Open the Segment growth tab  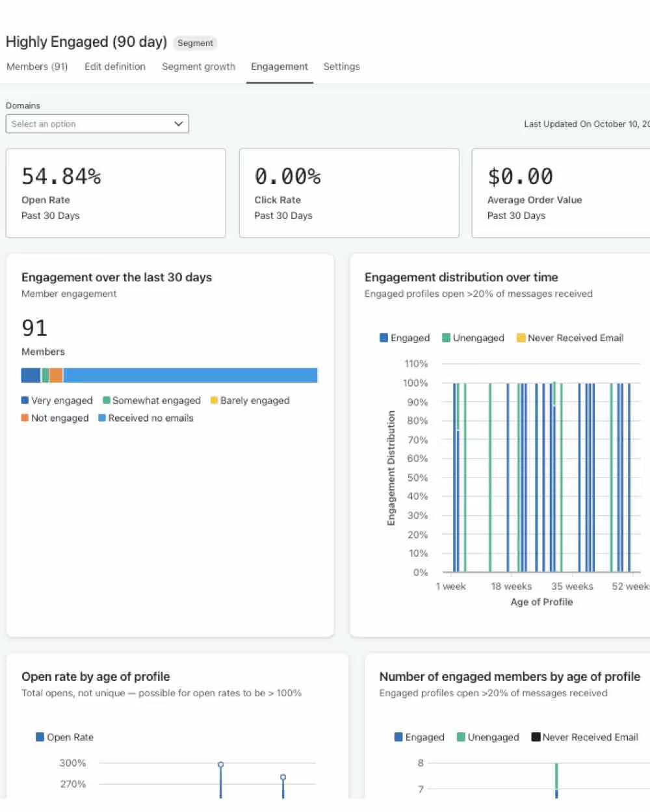click(x=198, y=66)
